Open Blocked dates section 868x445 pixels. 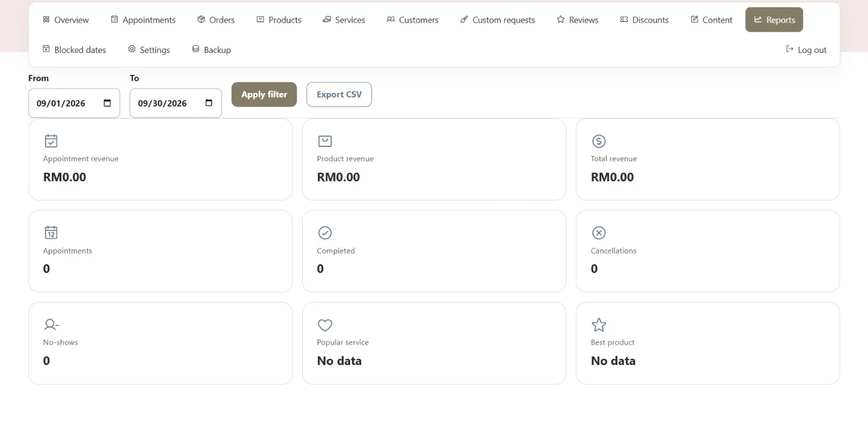pyautogui.click(x=74, y=50)
